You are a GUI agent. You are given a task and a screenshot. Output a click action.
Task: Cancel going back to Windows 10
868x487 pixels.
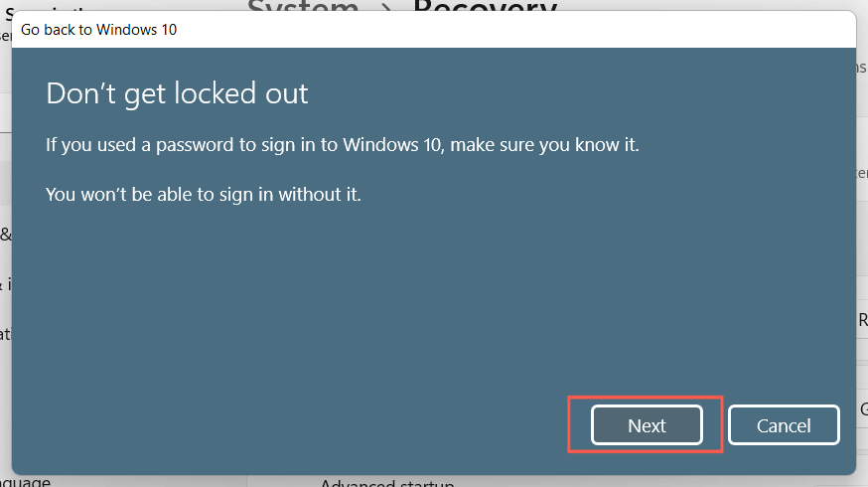(x=784, y=425)
